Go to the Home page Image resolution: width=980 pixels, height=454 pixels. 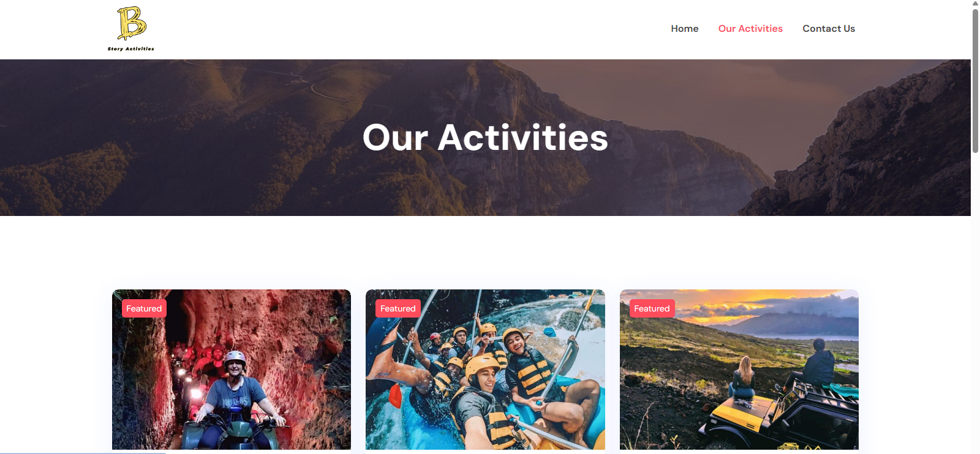click(x=684, y=29)
